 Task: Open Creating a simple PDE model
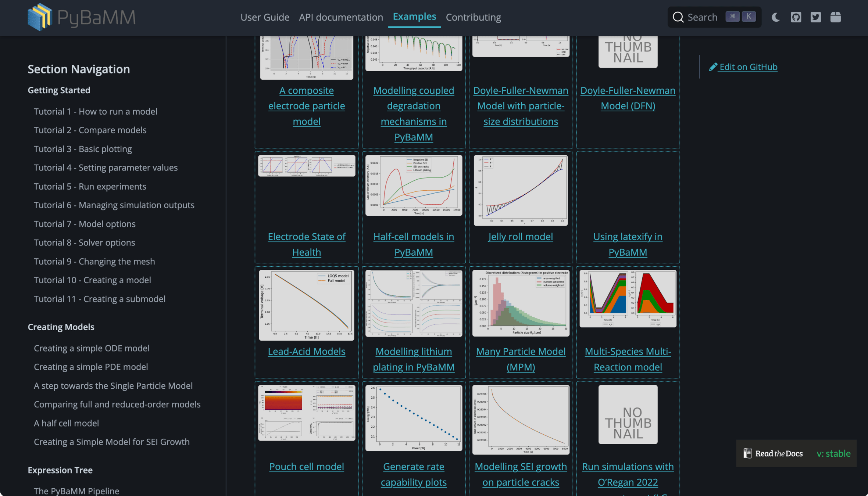tap(91, 367)
